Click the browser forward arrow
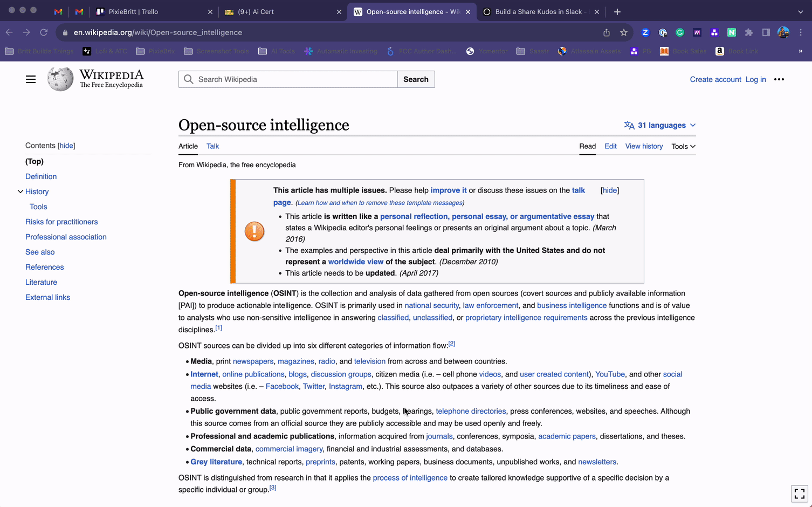Image resolution: width=812 pixels, height=507 pixels. pos(26,32)
